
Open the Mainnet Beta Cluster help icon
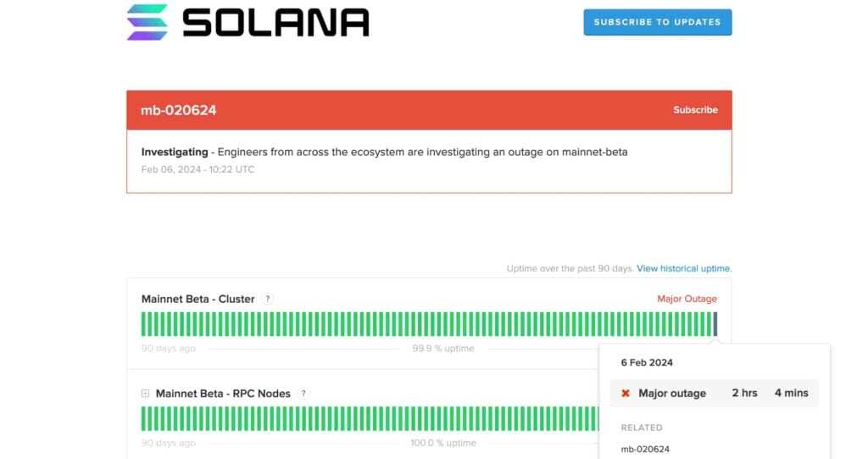pos(267,299)
